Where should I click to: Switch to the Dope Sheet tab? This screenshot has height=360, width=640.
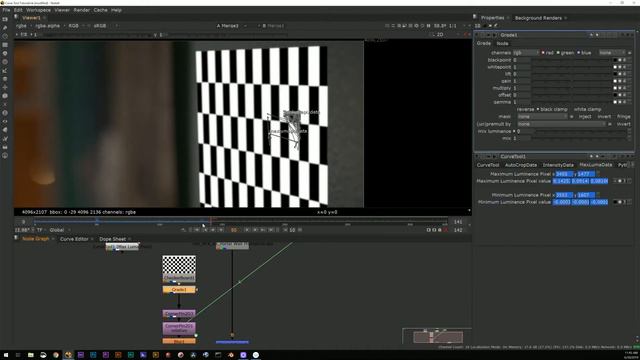pos(112,239)
